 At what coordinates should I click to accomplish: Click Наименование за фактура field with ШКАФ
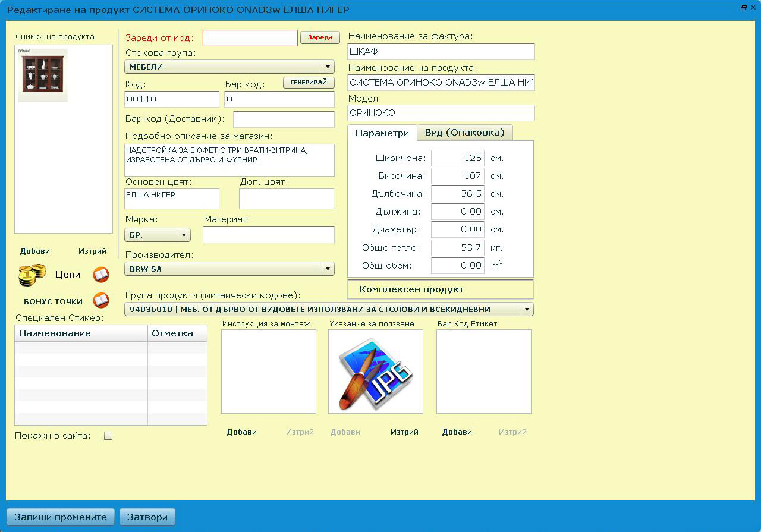coord(441,52)
